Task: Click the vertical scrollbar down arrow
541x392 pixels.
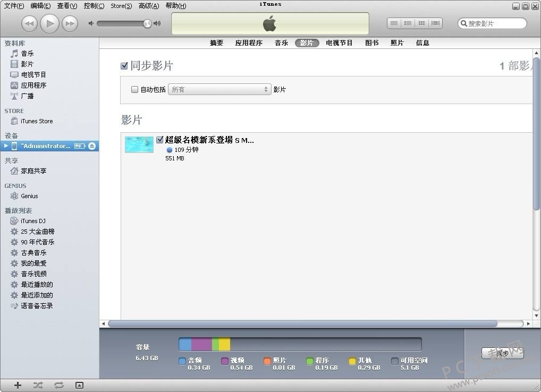Action: pos(536,315)
